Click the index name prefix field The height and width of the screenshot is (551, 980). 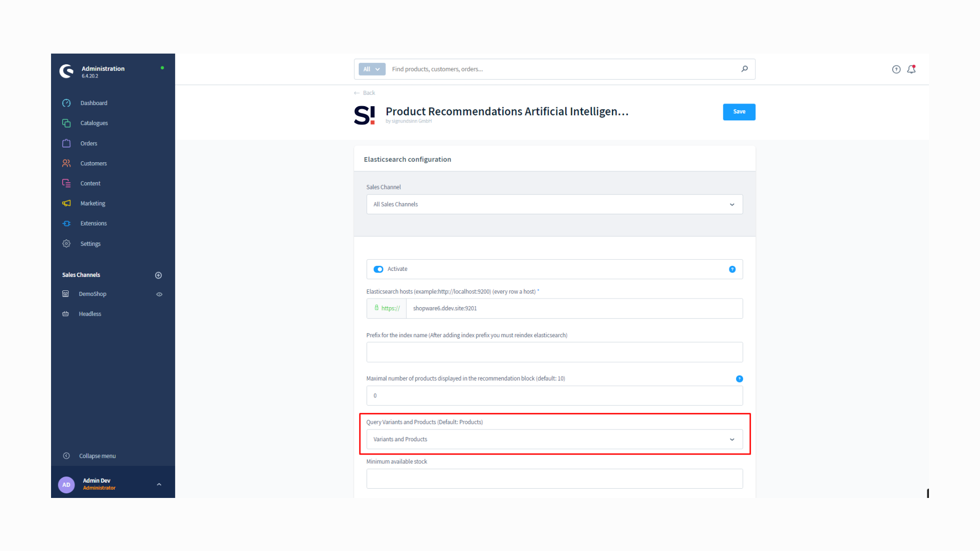tap(554, 352)
